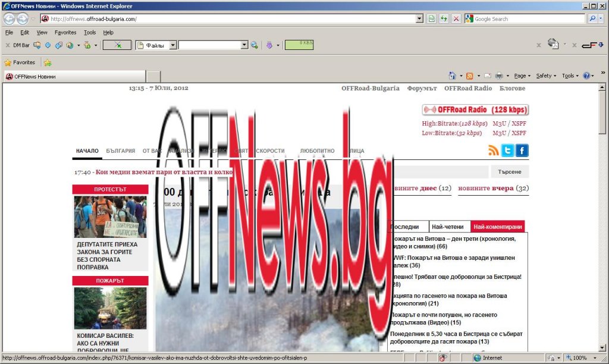Image resolution: width=609 pixels, height=364 pixels.
Task: Go back with the browser Back arrow
Action: click(10, 18)
